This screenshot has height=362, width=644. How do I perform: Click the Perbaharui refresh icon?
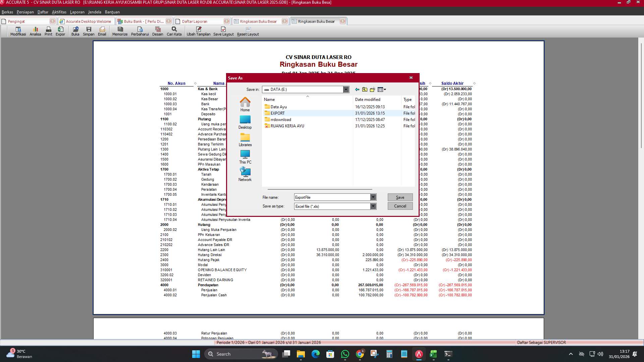point(141,31)
